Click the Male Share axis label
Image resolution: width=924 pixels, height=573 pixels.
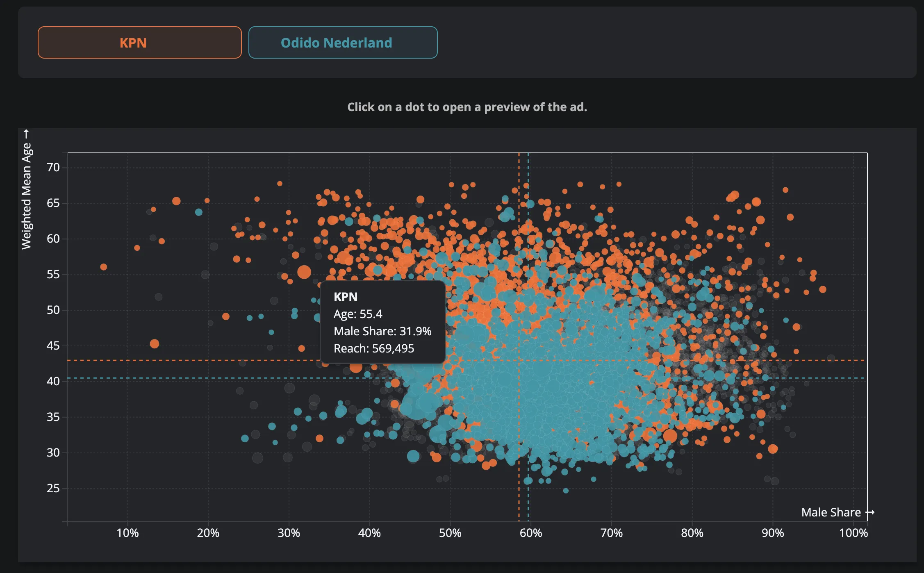point(832,512)
